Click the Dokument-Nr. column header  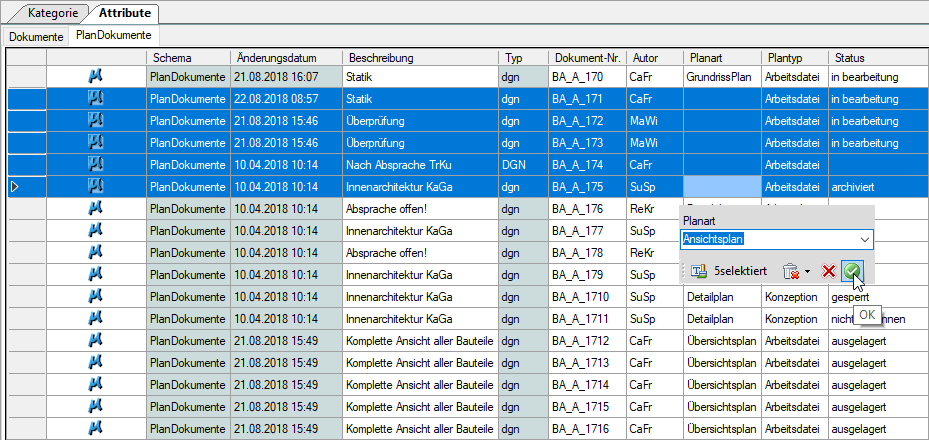point(587,57)
